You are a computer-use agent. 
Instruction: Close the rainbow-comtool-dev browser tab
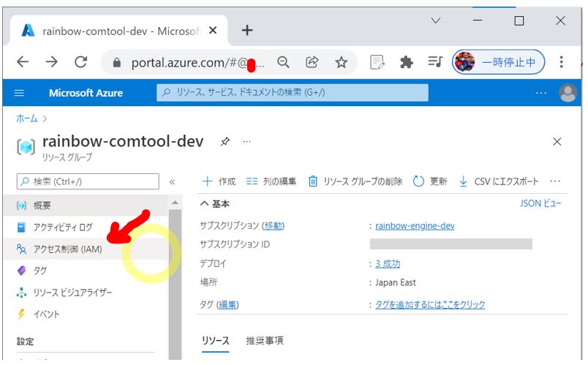pyautogui.click(x=213, y=31)
